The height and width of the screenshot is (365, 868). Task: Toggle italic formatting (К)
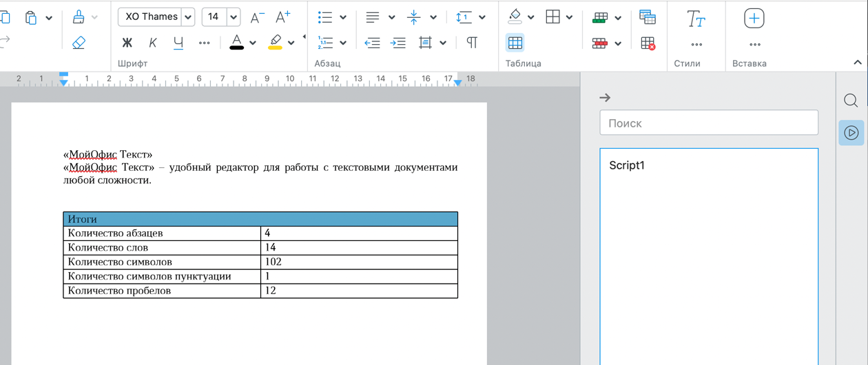pos(152,43)
